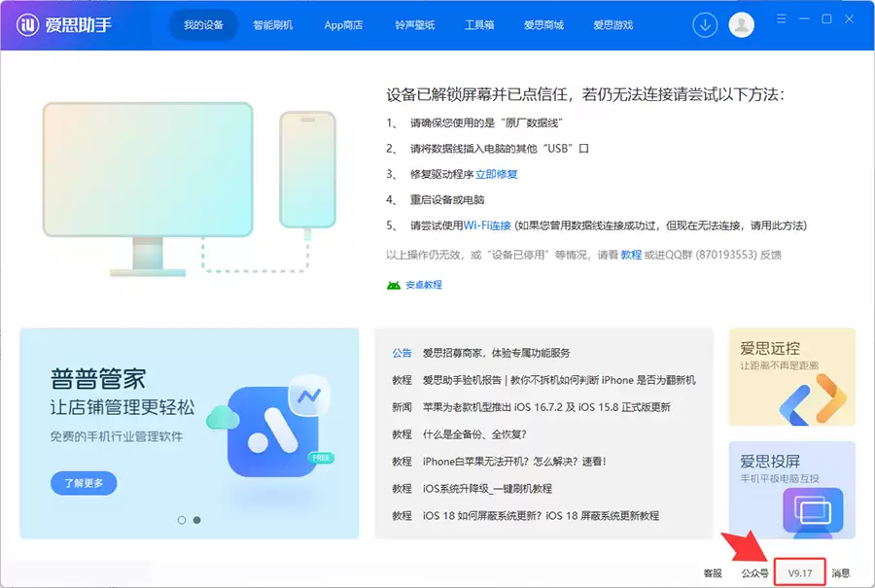Screen dimensions: 875x588
Task: Open iPhone白苹果无法开机 tutorial
Action: coord(514,462)
